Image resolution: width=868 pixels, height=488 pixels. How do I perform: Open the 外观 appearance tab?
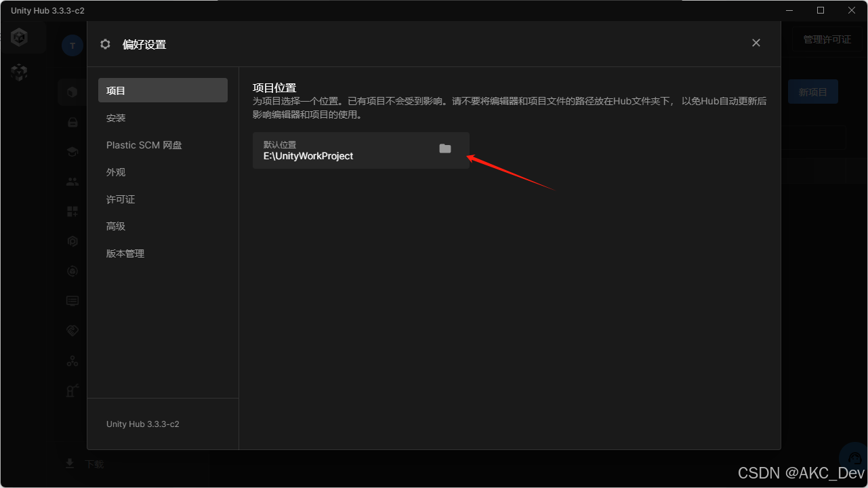tap(163, 172)
